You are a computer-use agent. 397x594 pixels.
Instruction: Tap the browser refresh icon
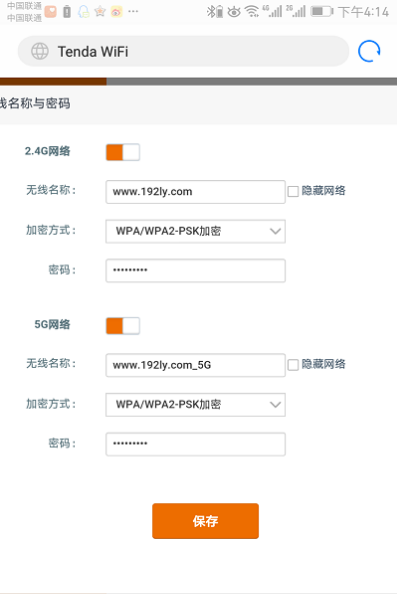[x=369, y=51]
